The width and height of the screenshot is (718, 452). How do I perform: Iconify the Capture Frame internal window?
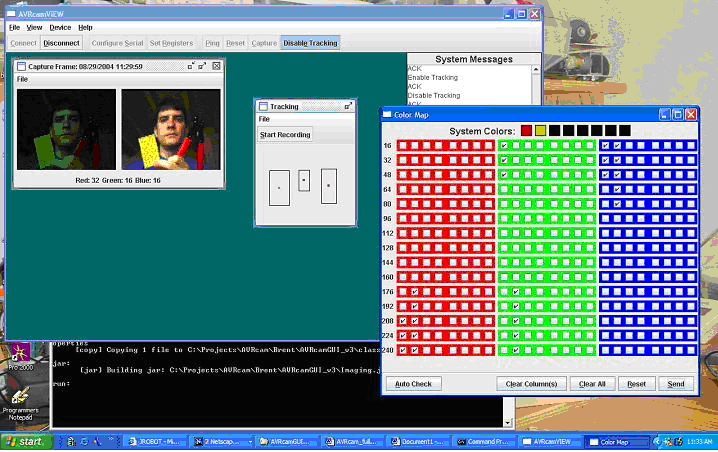coord(191,66)
